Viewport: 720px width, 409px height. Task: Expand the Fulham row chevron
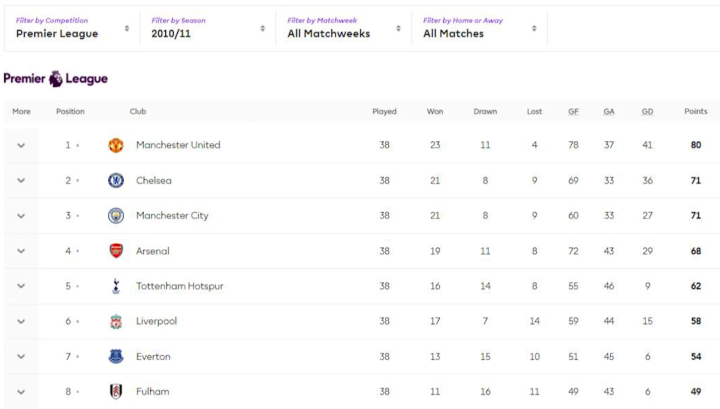coord(21,392)
